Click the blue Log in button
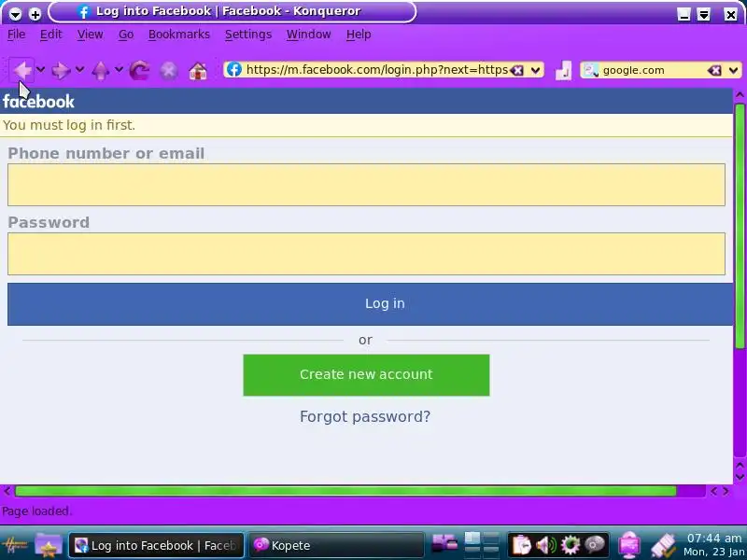The width and height of the screenshot is (747, 560). 370,304
